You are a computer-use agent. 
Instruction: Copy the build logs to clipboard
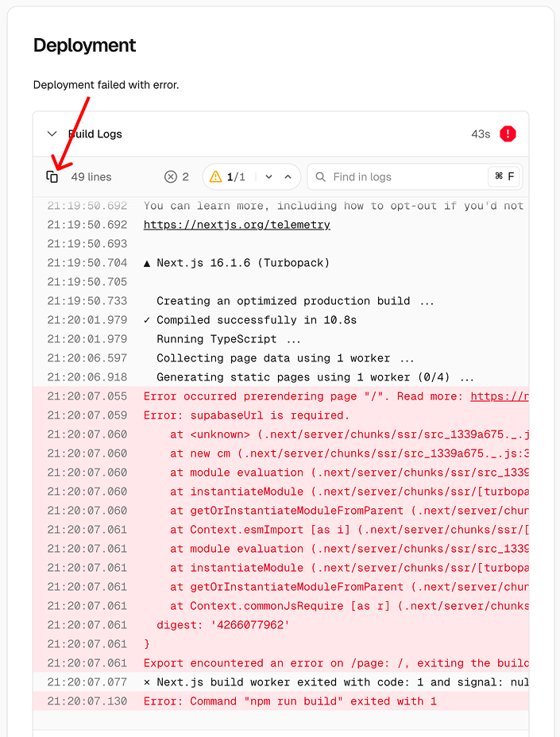pyautogui.click(x=52, y=177)
